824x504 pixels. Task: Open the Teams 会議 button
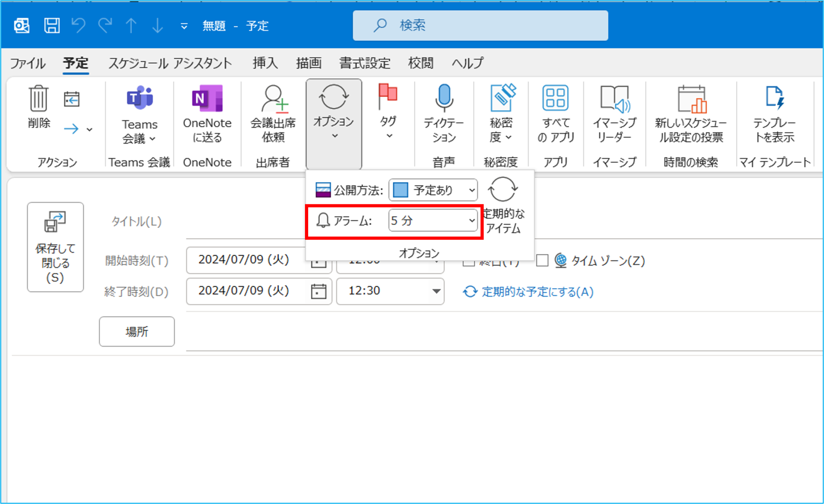click(x=140, y=114)
